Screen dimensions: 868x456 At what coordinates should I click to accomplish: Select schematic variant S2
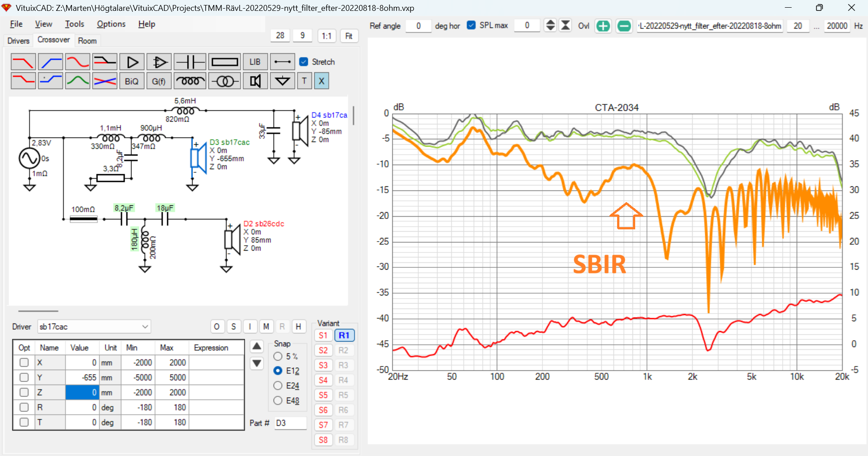click(323, 350)
